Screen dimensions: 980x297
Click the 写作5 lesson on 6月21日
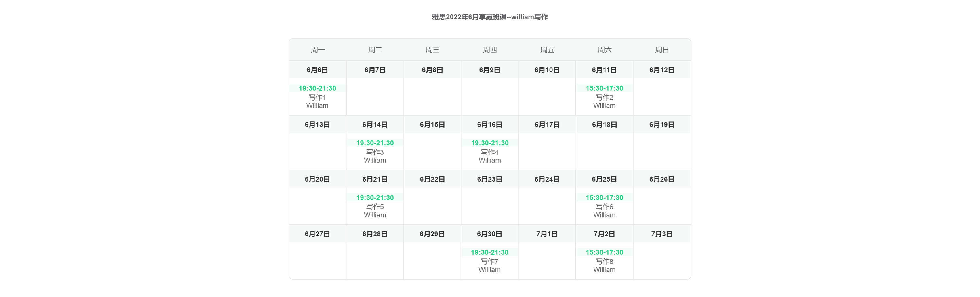(x=375, y=207)
